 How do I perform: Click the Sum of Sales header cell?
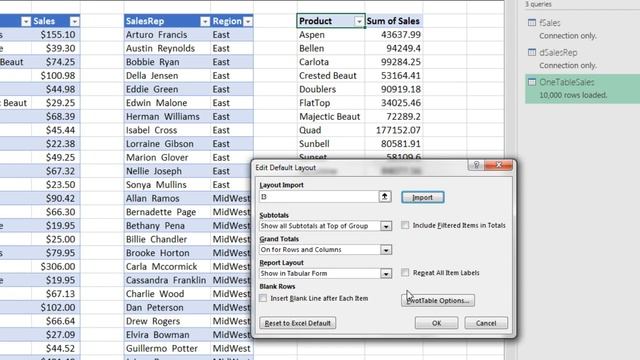(x=393, y=21)
